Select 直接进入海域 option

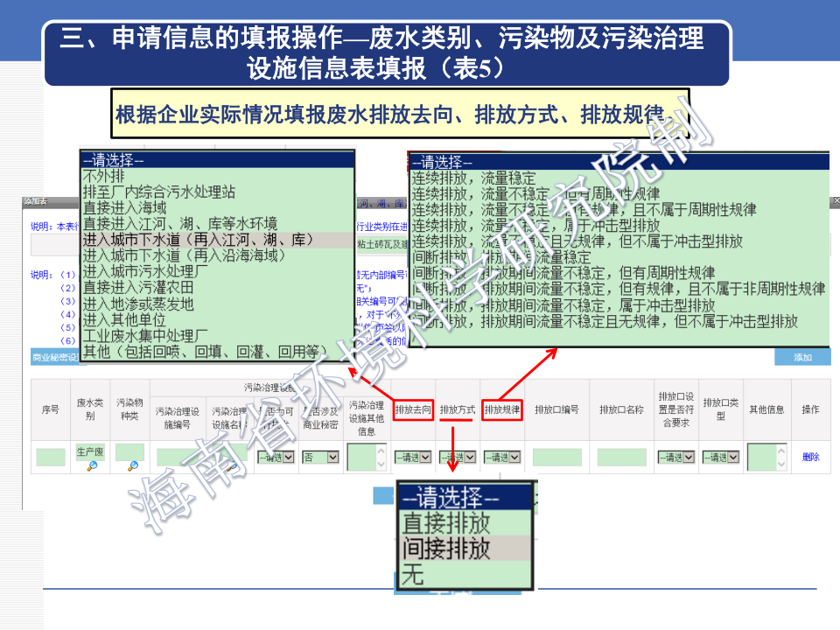click(218, 208)
